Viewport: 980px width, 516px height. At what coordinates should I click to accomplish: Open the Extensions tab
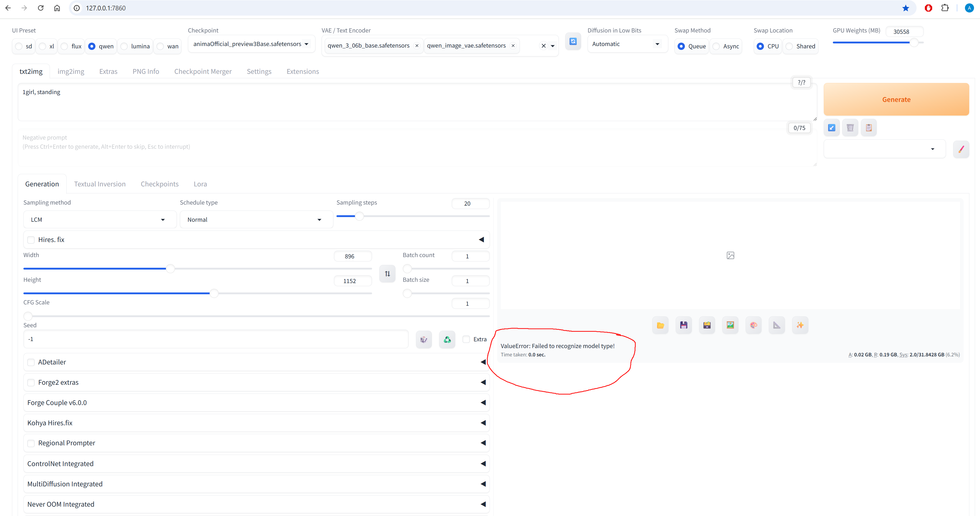point(303,71)
